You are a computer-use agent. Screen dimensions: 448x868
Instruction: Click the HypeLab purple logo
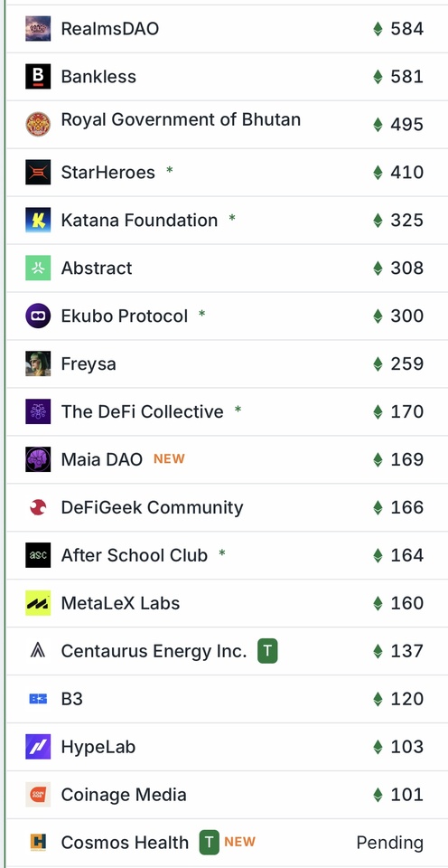pyautogui.click(x=38, y=747)
